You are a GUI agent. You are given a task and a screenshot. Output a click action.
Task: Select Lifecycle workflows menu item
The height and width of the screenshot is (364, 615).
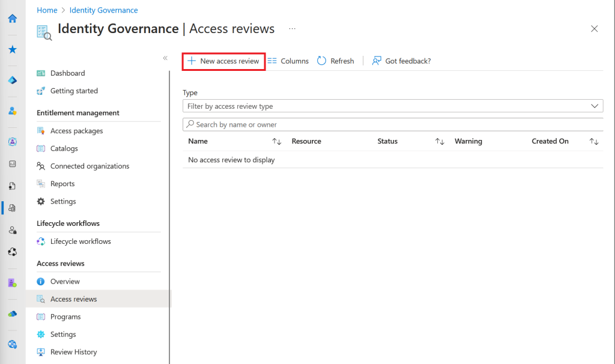pos(80,241)
